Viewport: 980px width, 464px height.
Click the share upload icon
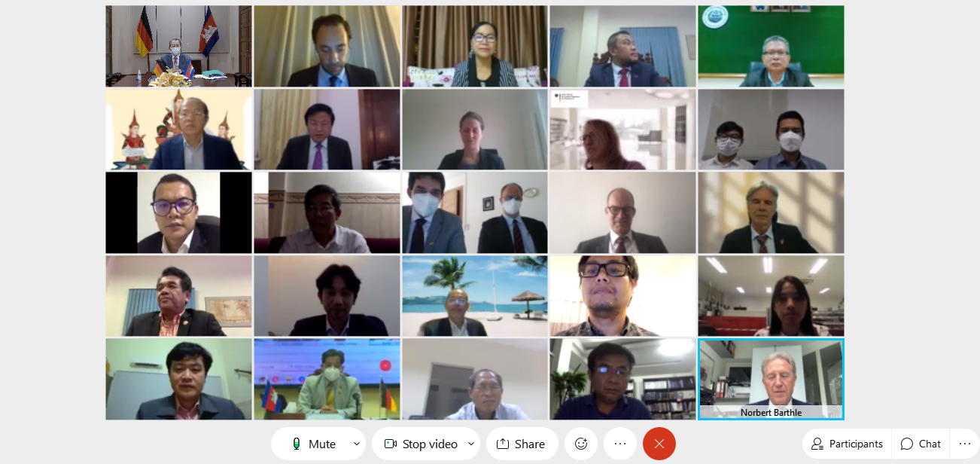pos(503,444)
